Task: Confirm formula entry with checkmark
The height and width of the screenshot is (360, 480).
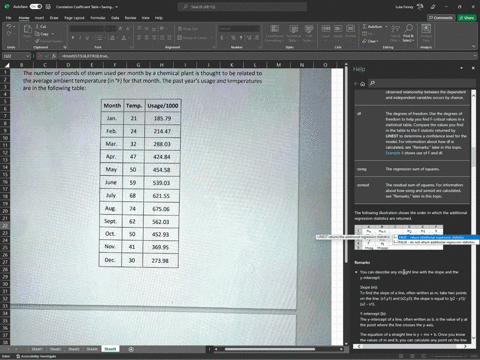Action: pyautogui.click(x=47, y=56)
